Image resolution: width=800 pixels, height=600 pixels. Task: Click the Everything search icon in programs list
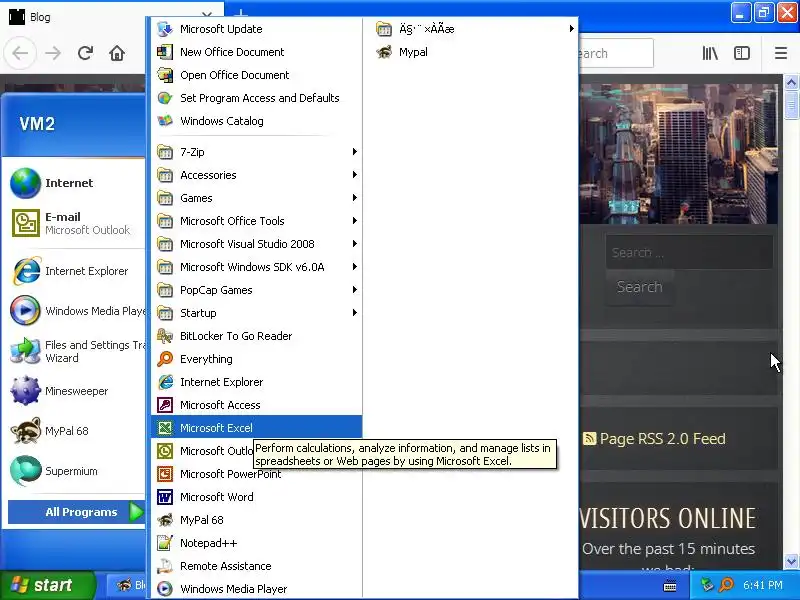click(165, 359)
